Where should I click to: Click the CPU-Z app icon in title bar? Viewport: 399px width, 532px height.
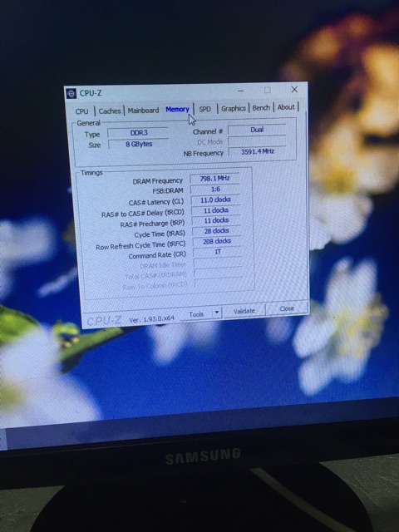click(71, 93)
